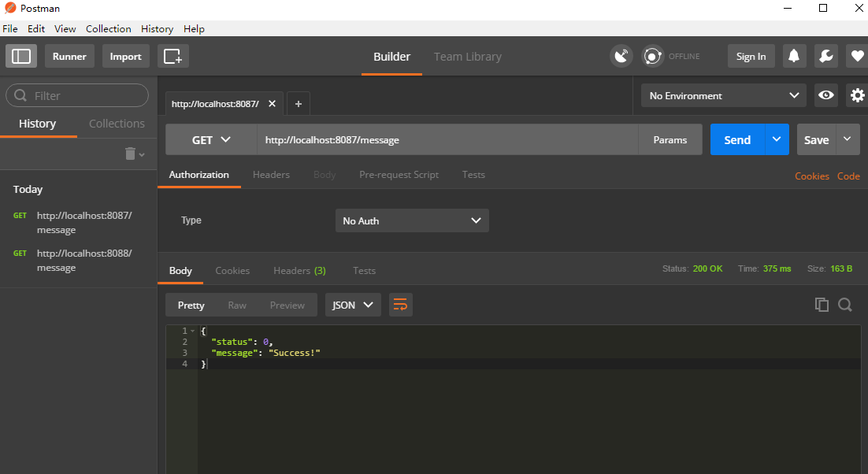
Task: Switch to Raw response view
Action: (x=237, y=305)
